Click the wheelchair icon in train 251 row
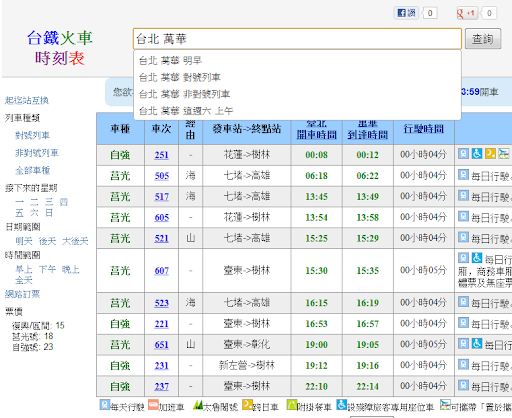Viewport: 512px width, 418px height. [477, 154]
